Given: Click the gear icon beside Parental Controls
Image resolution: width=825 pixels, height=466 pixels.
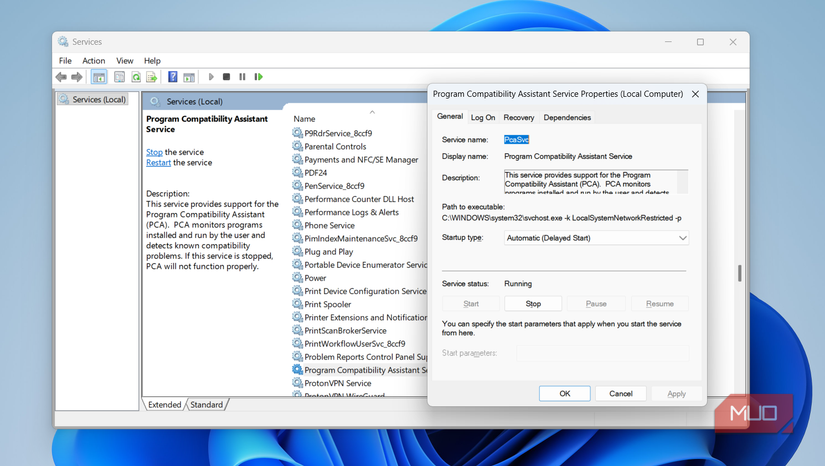Looking at the screenshot, I should [297, 146].
